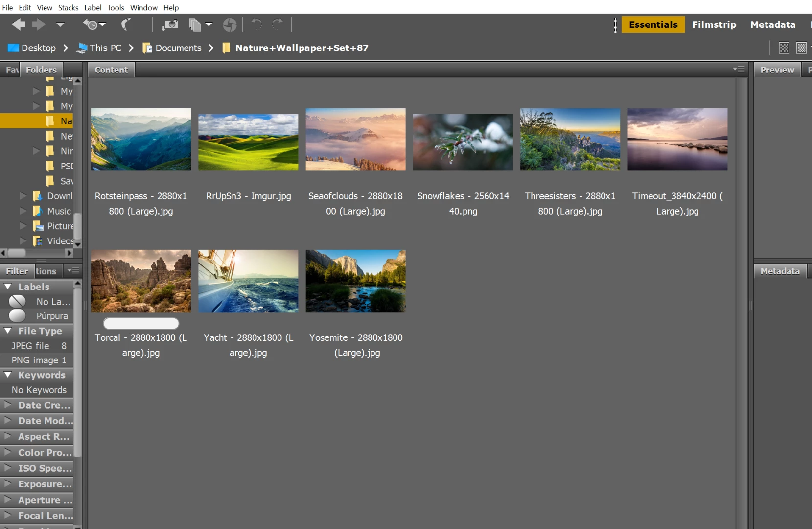Click the white label bar under Torcal
Screen dimensions: 812x529
pyautogui.click(x=141, y=323)
